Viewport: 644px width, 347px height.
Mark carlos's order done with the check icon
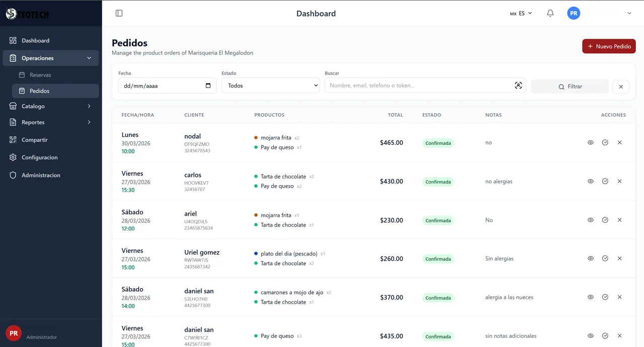click(605, 181)
